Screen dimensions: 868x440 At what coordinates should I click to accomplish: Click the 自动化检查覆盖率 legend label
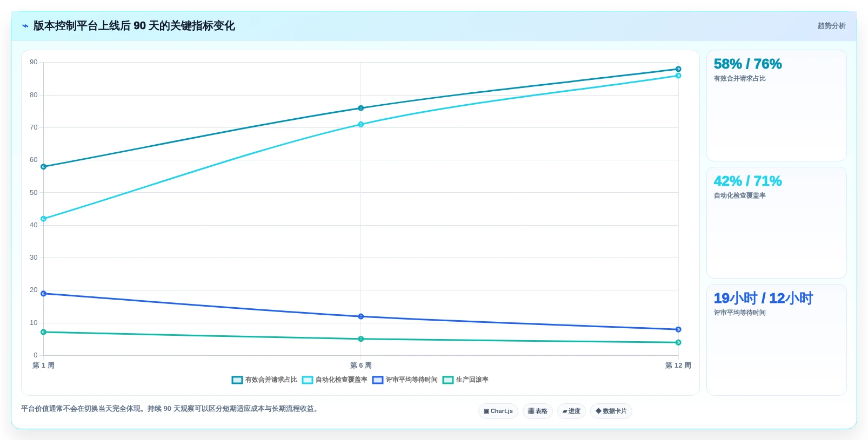(342, 380)
